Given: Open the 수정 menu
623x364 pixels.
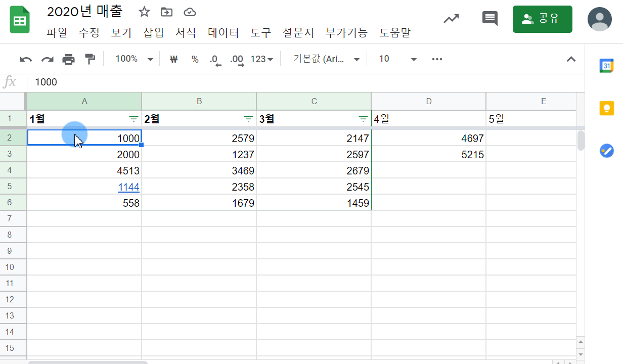Looking at the screenshot, I should (89, 33).
